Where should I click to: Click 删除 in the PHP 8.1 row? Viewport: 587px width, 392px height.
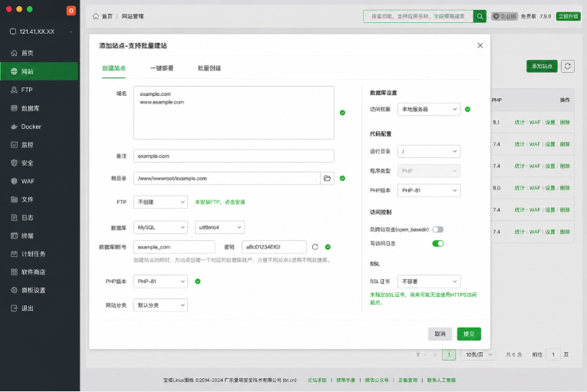565,122
